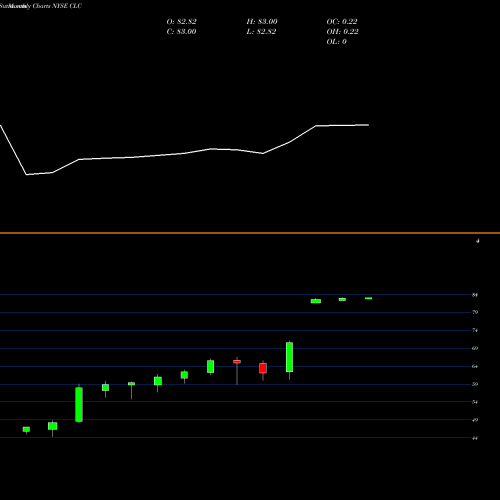
Task: Click the 'OC: 0.22' reading
Action: tap(342, 22)
